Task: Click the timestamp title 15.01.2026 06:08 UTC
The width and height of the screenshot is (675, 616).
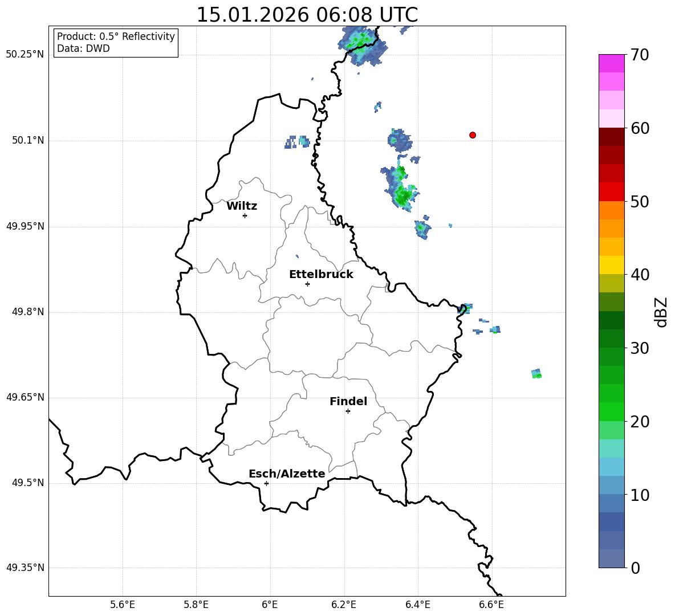Action: (x=307, y=15)
